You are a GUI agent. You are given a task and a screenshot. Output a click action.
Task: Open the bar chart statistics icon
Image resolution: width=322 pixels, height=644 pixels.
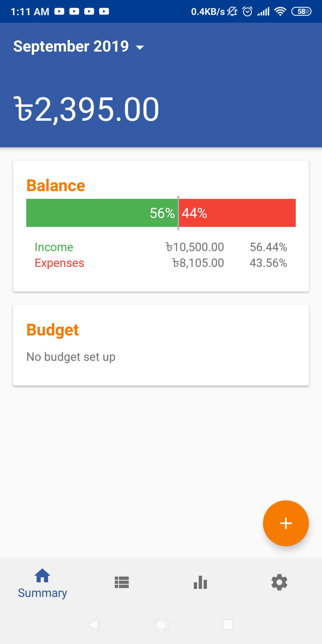(x=200, y=582)
